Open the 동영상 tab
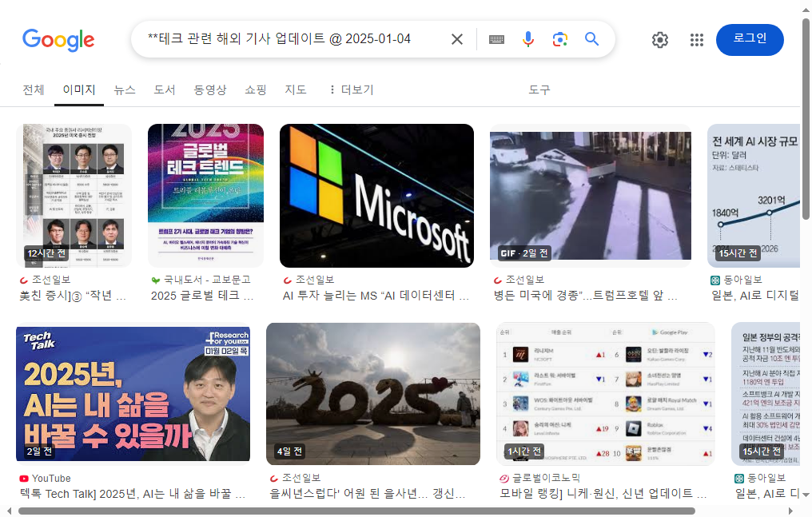This screenshot has width=812, height=517. [x=209, y=90]
